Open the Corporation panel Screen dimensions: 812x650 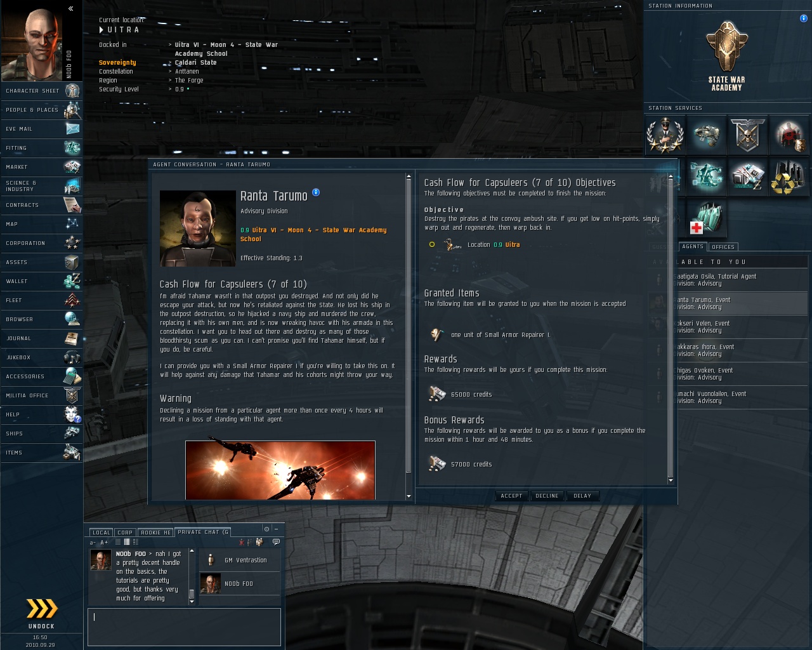[x=41, y=243]
